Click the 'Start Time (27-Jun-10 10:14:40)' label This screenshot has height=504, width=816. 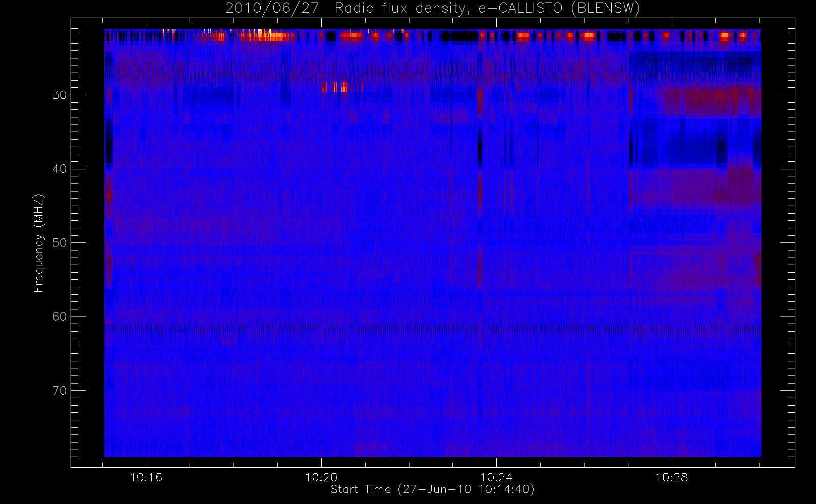432,489
